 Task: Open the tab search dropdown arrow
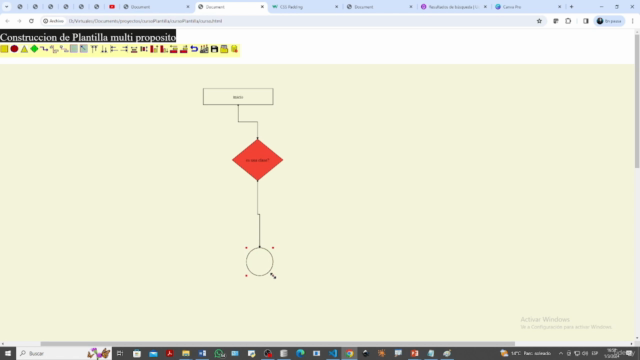point(7,7)
